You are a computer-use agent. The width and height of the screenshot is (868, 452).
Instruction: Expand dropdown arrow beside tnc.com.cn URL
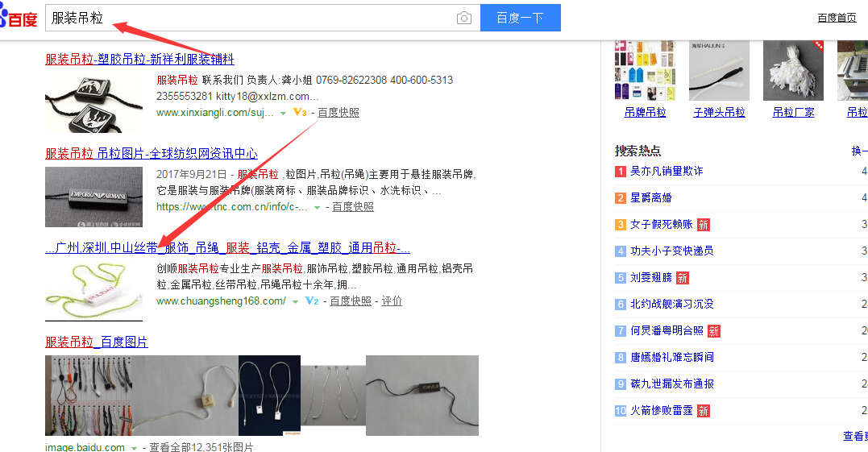click(317, 208)
